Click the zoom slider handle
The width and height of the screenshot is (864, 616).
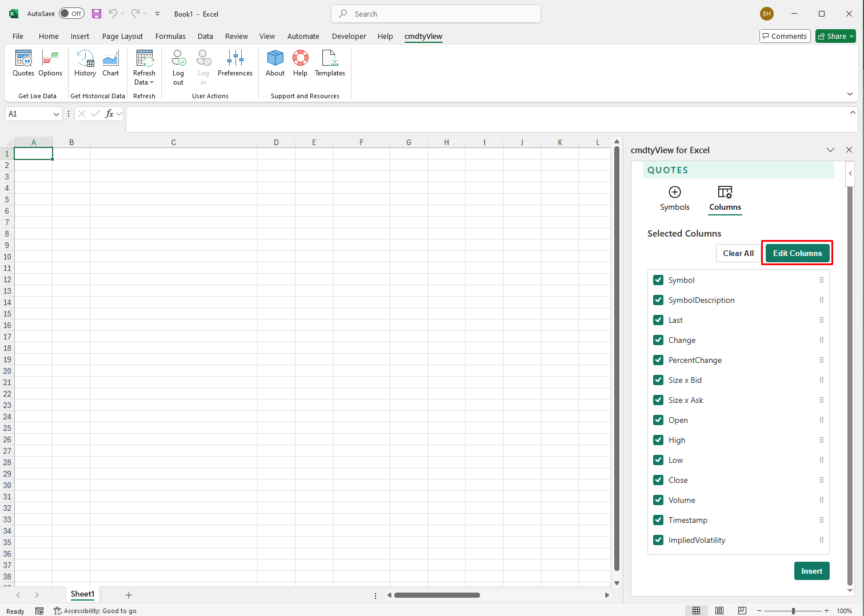793,611
